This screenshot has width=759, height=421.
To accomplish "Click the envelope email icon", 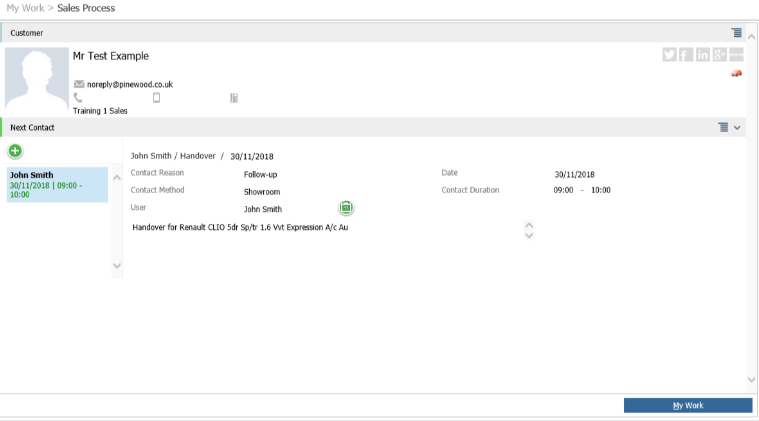I will (79, 84).
